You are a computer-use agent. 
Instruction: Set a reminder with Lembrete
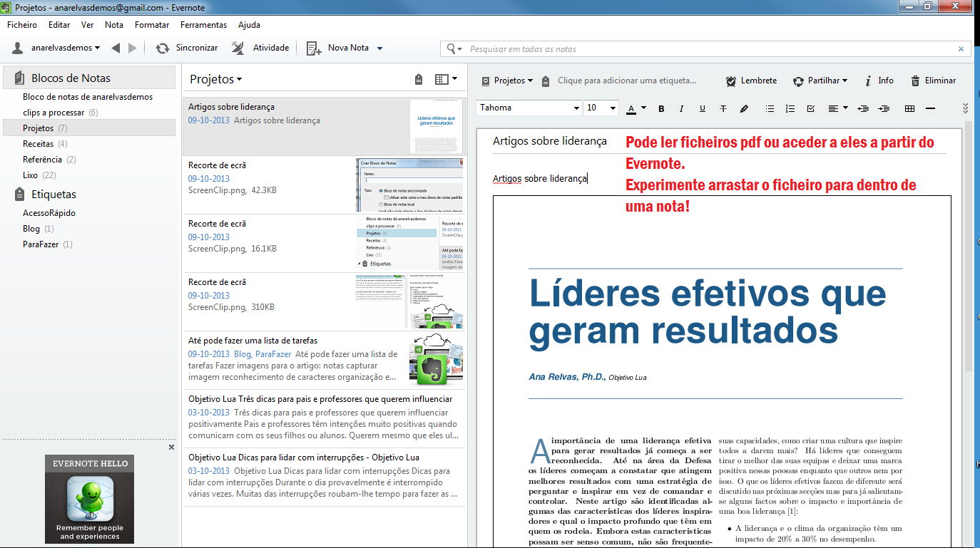click(751, 81)
